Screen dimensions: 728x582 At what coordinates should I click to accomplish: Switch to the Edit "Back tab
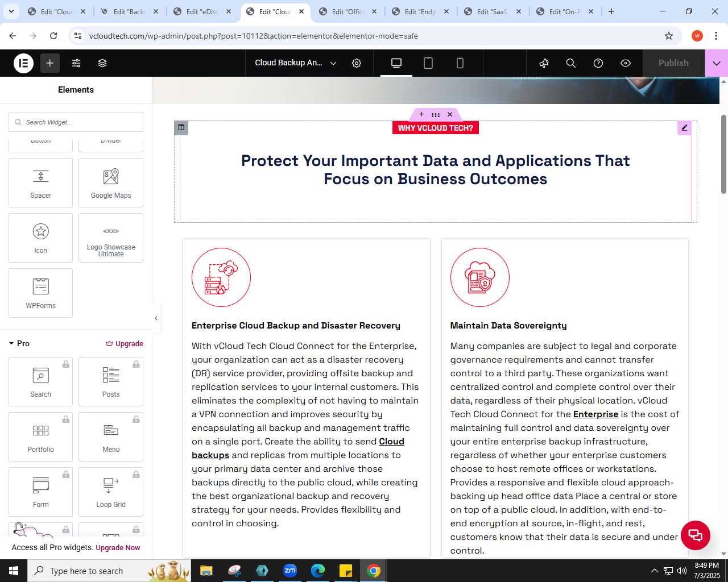pos(130,11)
